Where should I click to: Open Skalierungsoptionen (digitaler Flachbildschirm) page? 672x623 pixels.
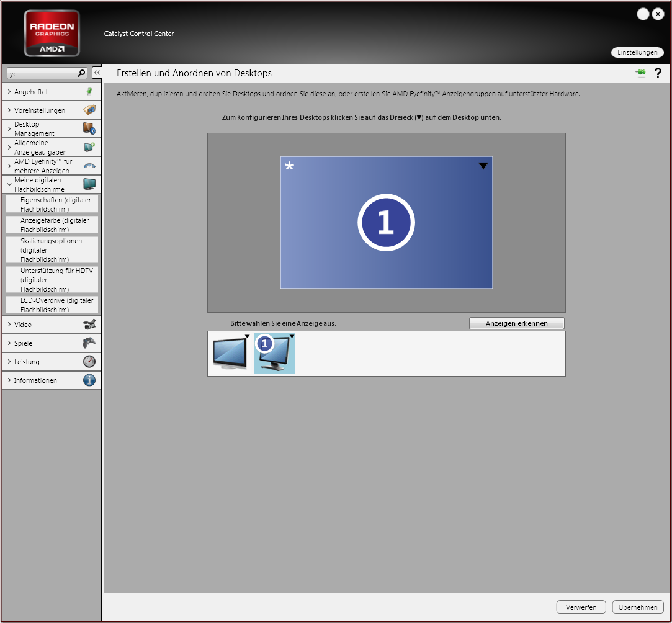(52, 249)
